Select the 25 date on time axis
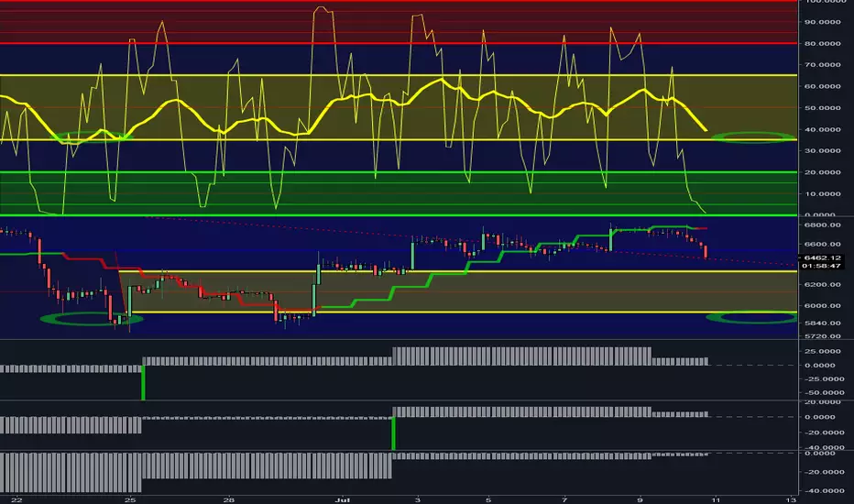 click(x=129, y=499)
